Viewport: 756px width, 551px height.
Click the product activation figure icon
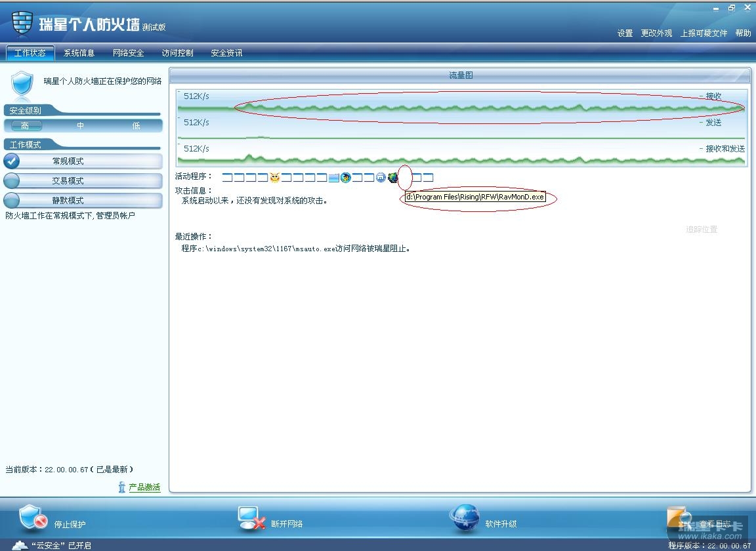click(122, 487)
